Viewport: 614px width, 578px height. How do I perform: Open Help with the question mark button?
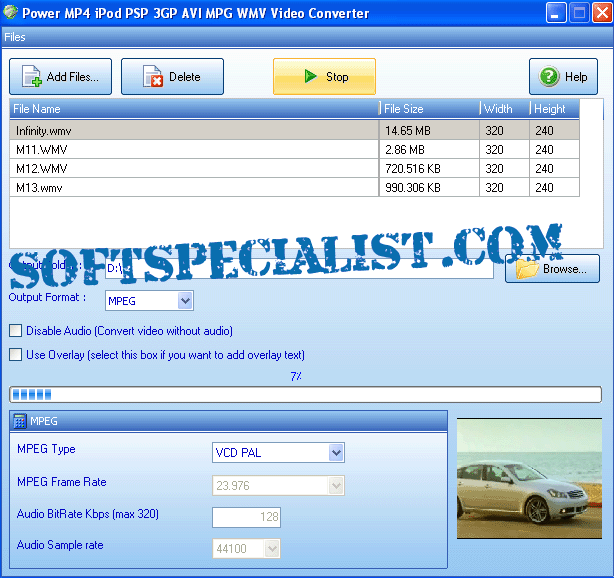563,77
